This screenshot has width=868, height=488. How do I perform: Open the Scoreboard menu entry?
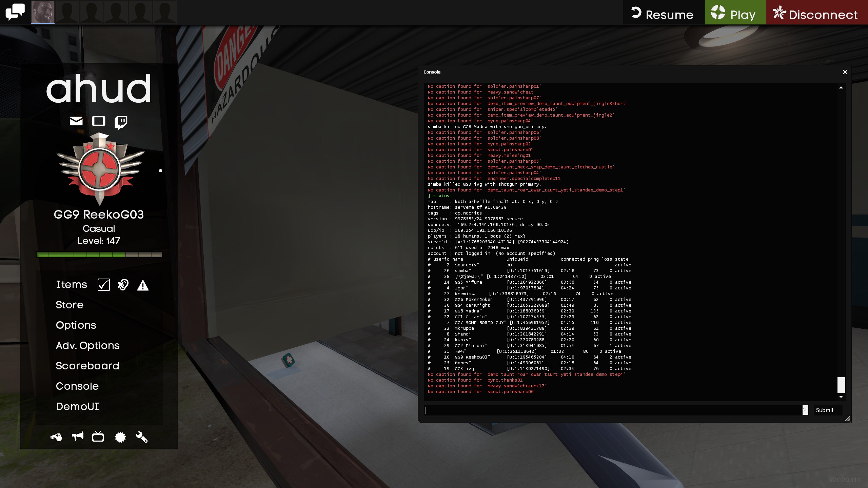87,366
